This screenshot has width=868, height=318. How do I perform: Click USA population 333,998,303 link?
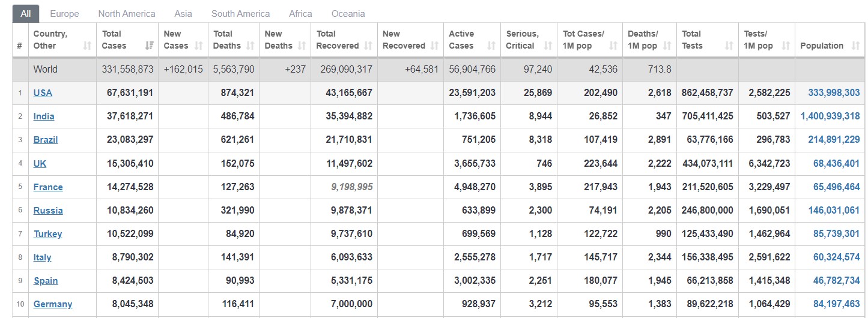click(x=833, y=93)
